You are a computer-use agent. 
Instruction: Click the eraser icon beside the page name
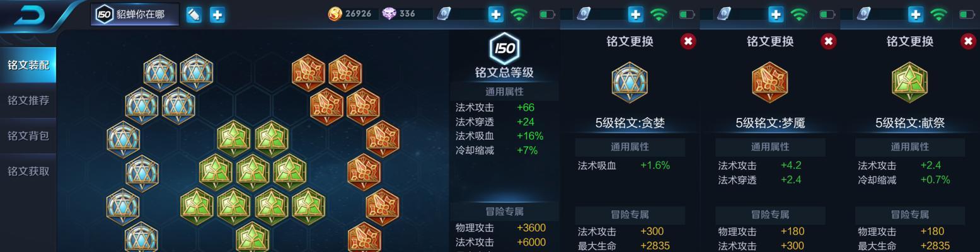tap(194, 14)
